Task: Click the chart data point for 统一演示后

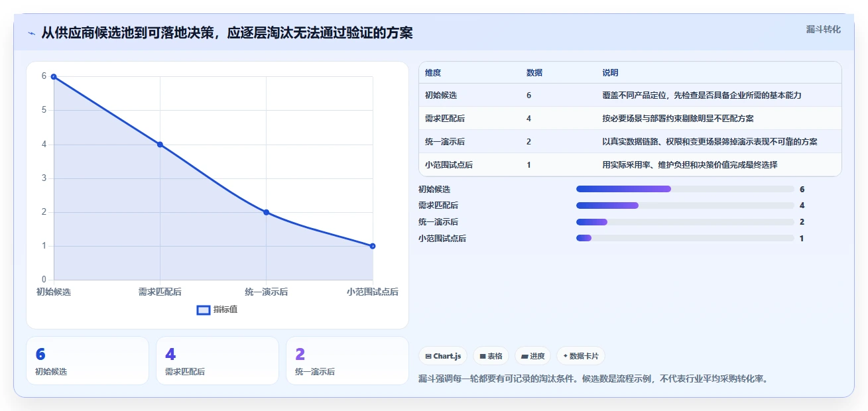Action: point(266,212)
